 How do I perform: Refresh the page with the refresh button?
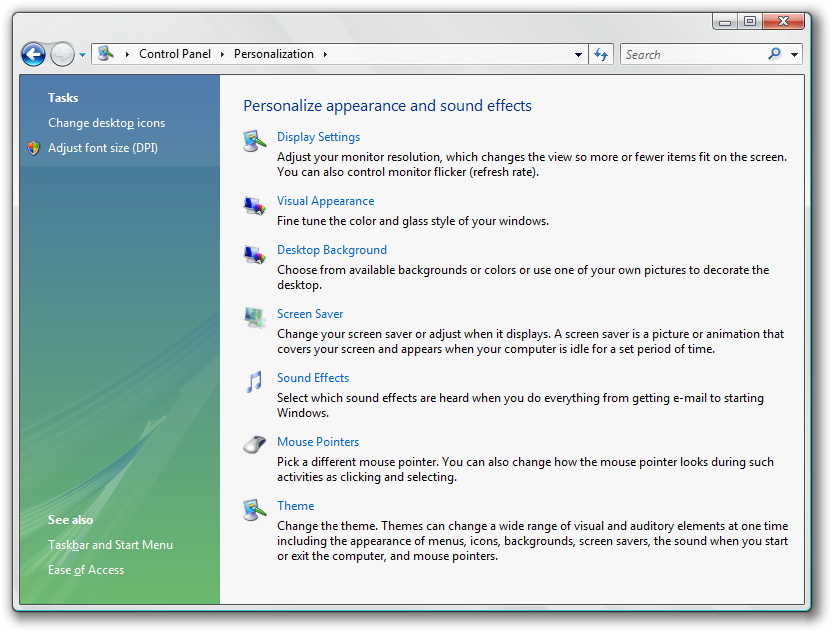601,55
